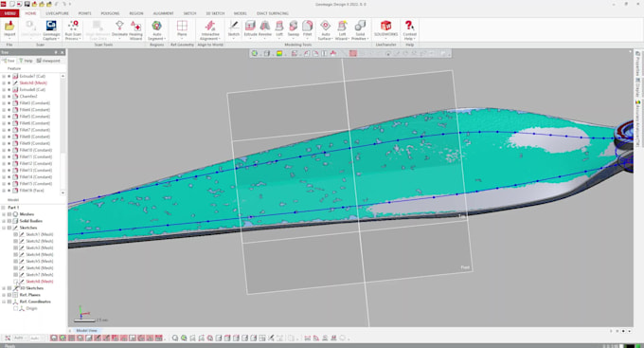Click the SOLIDWORKS LiveTransfer icon
This screenshot has height=348, width=644.
(385, 28)
